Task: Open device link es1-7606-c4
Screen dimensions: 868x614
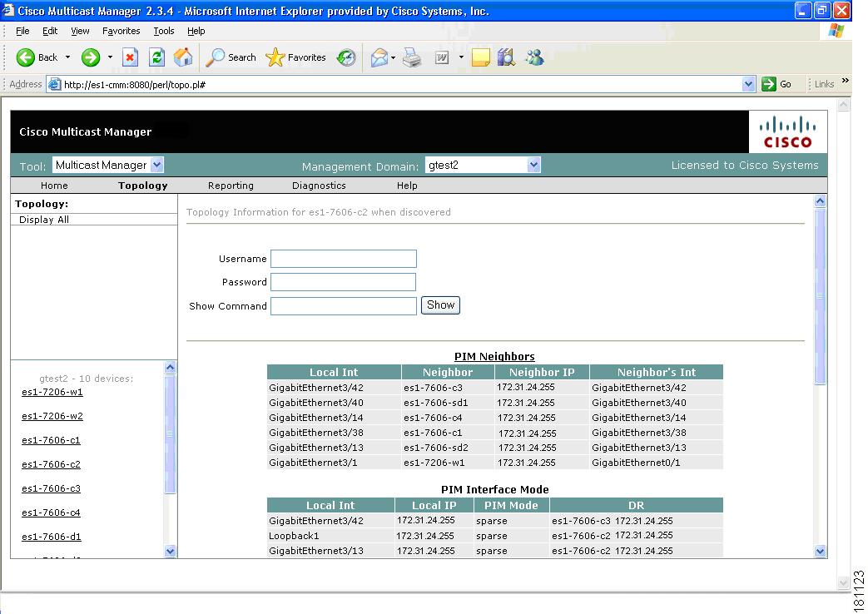Action: (x=51, y=513)
